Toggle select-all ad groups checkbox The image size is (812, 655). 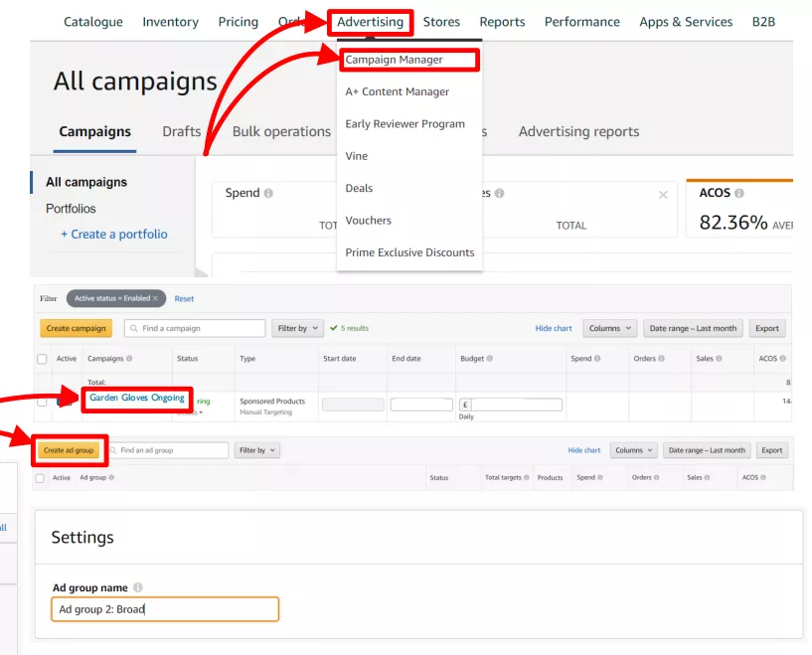coord(40,478)
